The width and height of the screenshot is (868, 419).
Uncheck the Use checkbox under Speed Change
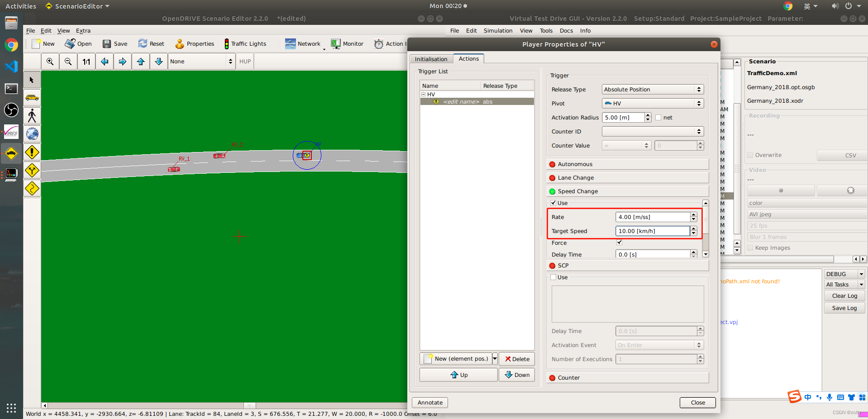(x=553, y=203)
